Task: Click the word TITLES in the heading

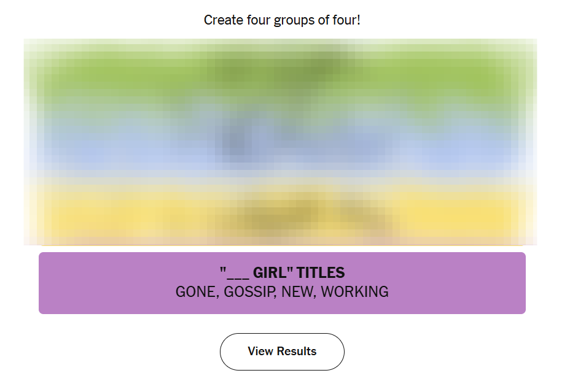Action: [x=321, y=273]
